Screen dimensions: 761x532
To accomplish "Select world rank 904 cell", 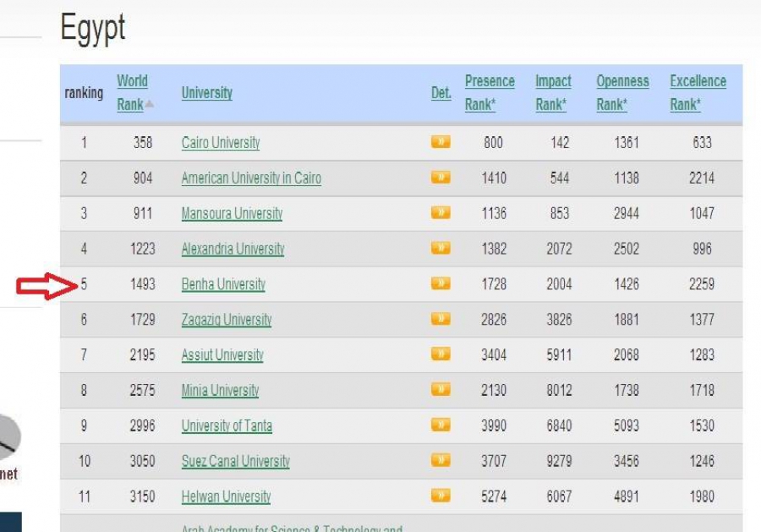I will pyautogui.click(x=143, y=178).
